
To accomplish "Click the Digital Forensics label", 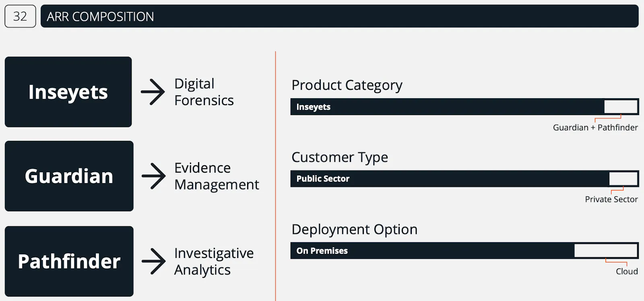I will tap(204, 92).
